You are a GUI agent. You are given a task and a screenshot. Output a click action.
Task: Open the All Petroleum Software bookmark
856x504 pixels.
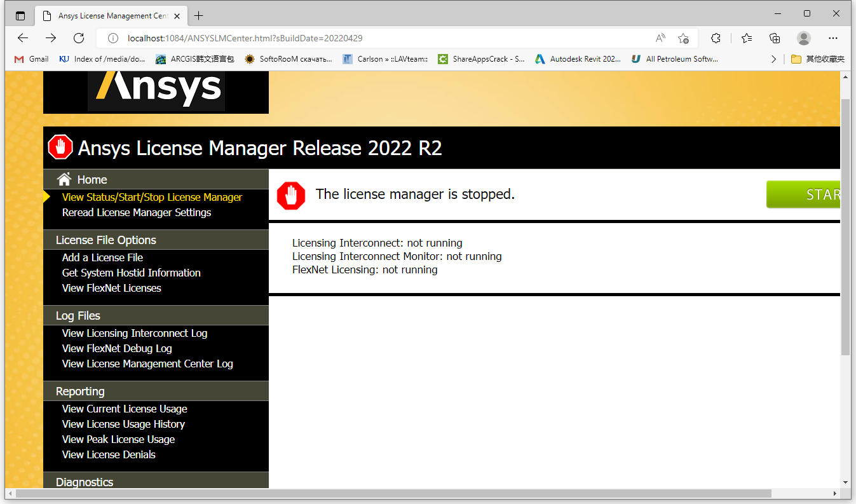pyautogui.click(x=675, y=59)
